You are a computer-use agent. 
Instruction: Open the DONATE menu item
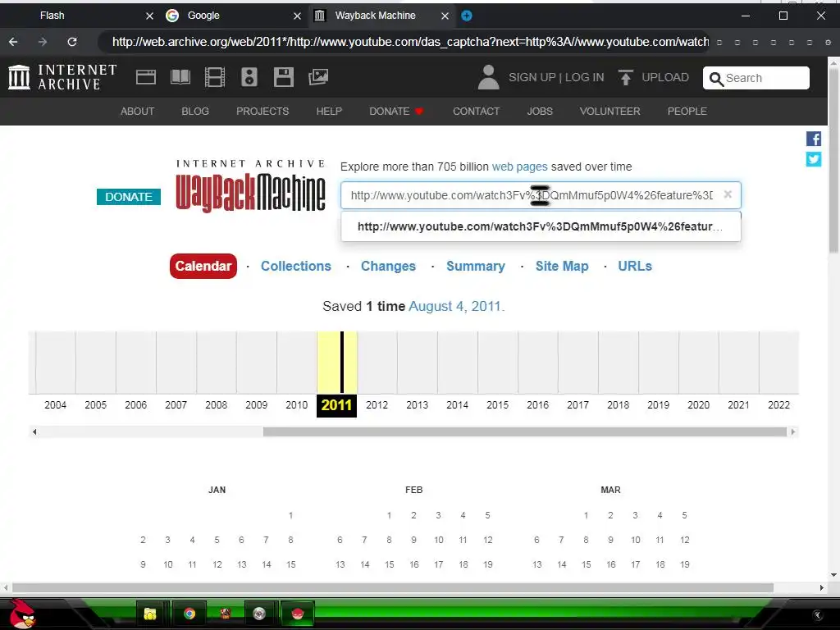396,112
